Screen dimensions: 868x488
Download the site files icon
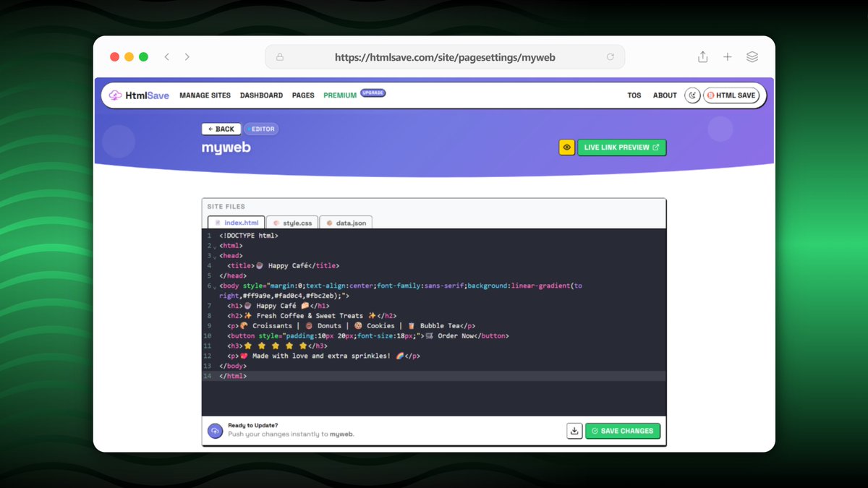coord(574,431)
